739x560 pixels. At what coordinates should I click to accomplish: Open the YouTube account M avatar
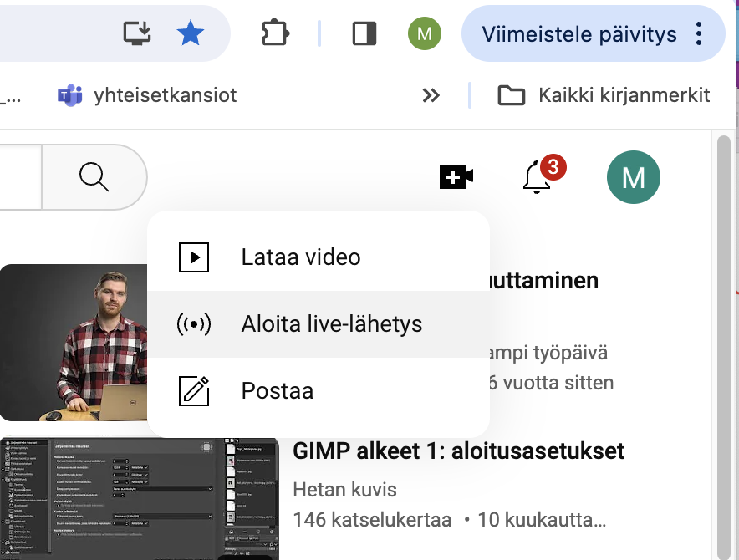[x=633, y=177]
